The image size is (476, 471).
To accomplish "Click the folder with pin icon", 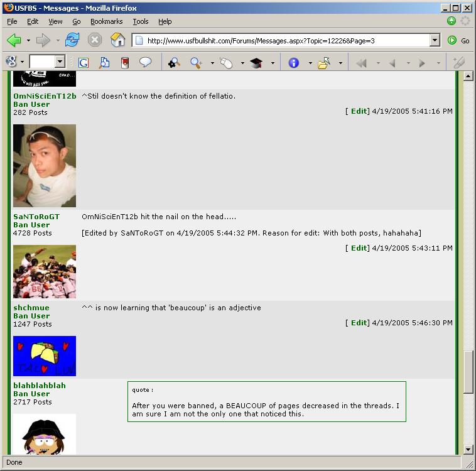I will click(x=324, y=63).
